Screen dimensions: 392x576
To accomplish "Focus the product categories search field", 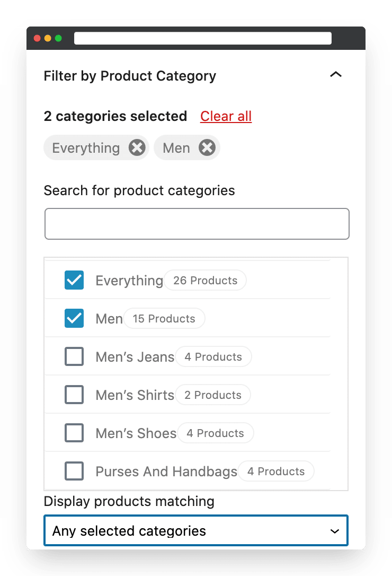I will point(197,224).
